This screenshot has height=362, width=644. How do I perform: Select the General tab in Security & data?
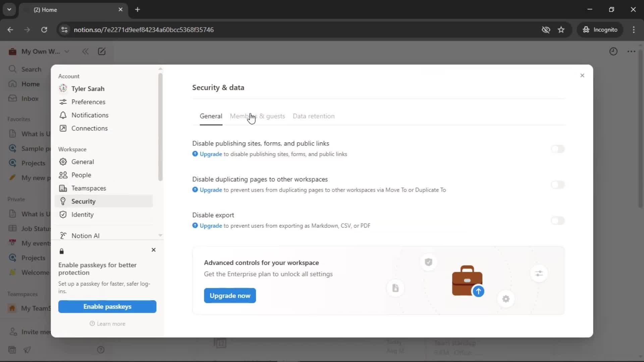(x=211, y=116)
